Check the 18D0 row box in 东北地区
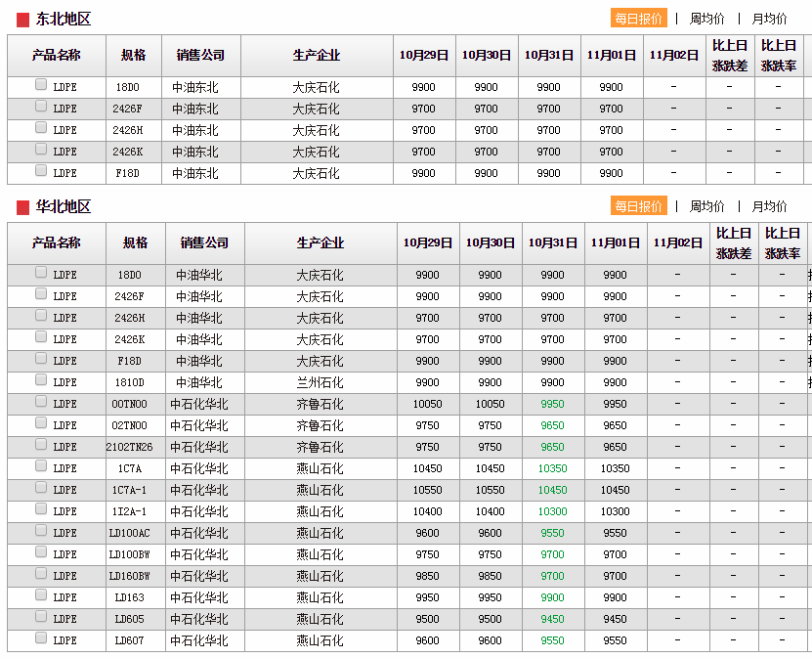 coord(41,84)
